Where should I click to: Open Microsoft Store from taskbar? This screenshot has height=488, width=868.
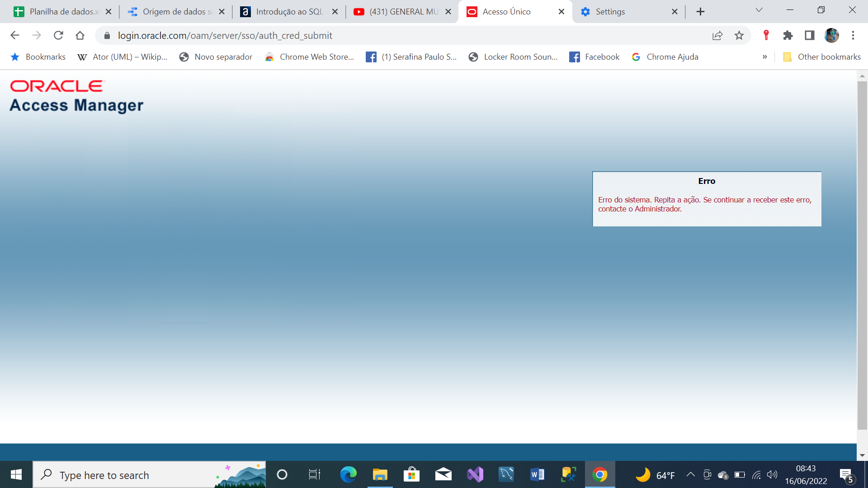pos(411,475)
